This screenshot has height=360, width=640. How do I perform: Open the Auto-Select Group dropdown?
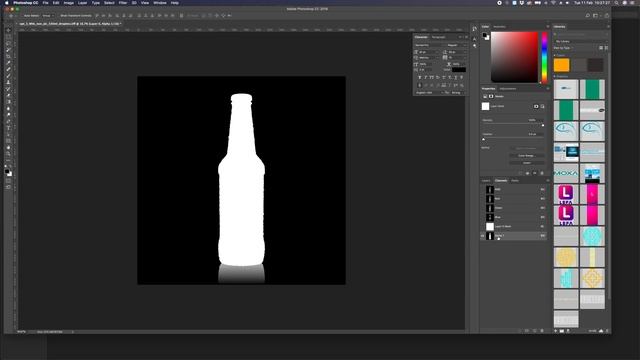click(47, 16)
